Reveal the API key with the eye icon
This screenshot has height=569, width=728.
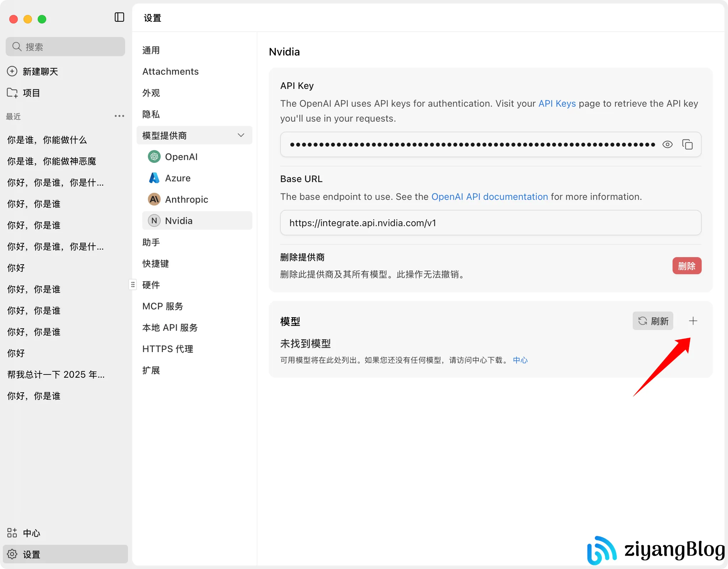(668, 144)
